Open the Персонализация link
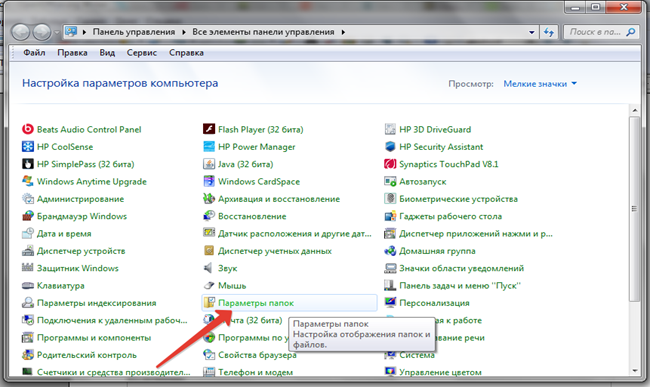The image size is (650, 387). 434,303
